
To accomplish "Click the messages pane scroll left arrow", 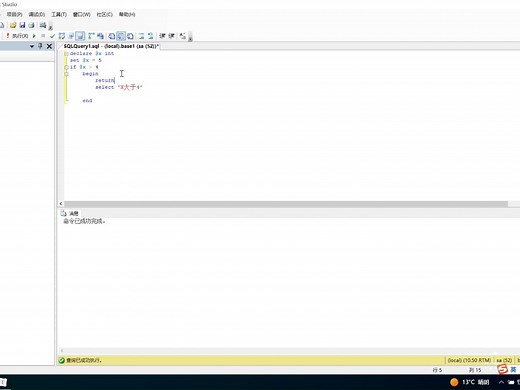I will pos(61,350).
